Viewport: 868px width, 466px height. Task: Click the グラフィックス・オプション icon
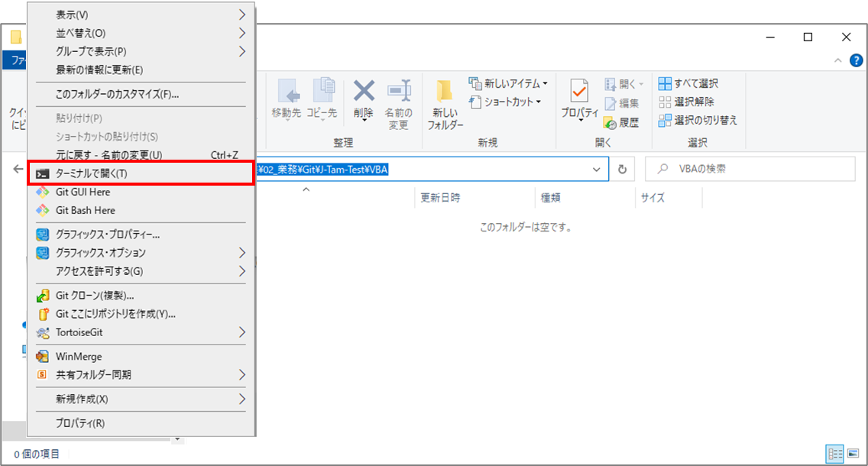pyautogui.click(x=42, y=253)
